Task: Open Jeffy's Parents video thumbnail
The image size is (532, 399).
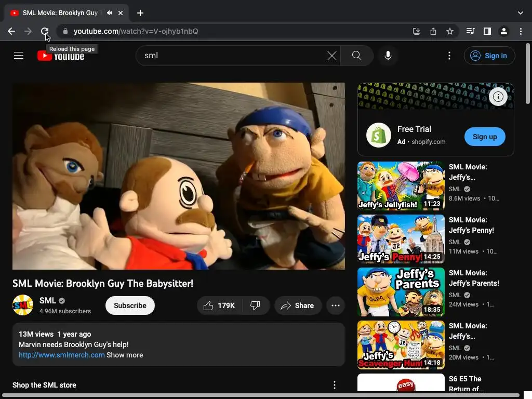Action: [x=401, y=292]
